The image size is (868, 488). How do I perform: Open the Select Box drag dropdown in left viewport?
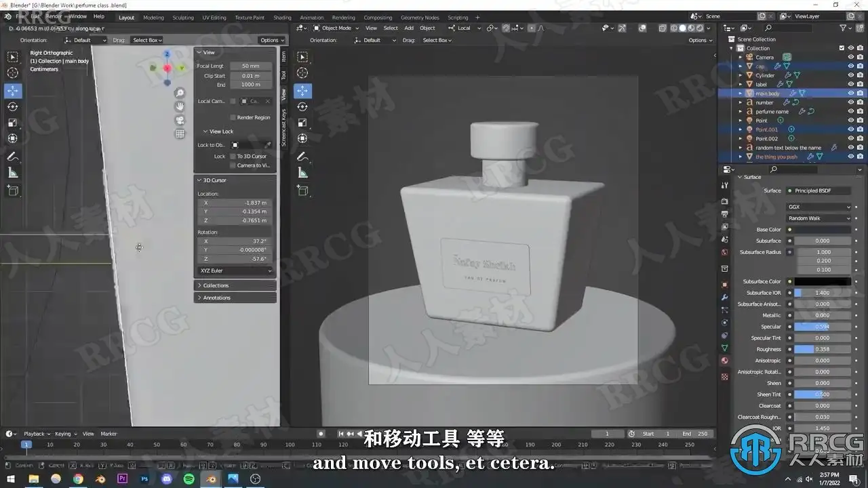pyautogui.click(x=146, y=40)
